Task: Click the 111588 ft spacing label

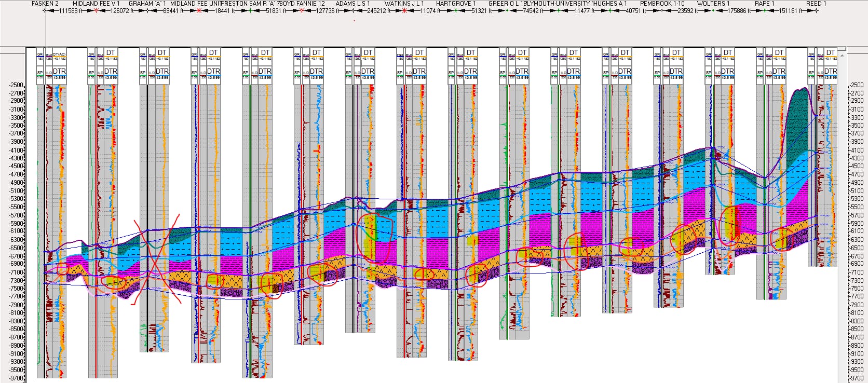Action: 71,11
